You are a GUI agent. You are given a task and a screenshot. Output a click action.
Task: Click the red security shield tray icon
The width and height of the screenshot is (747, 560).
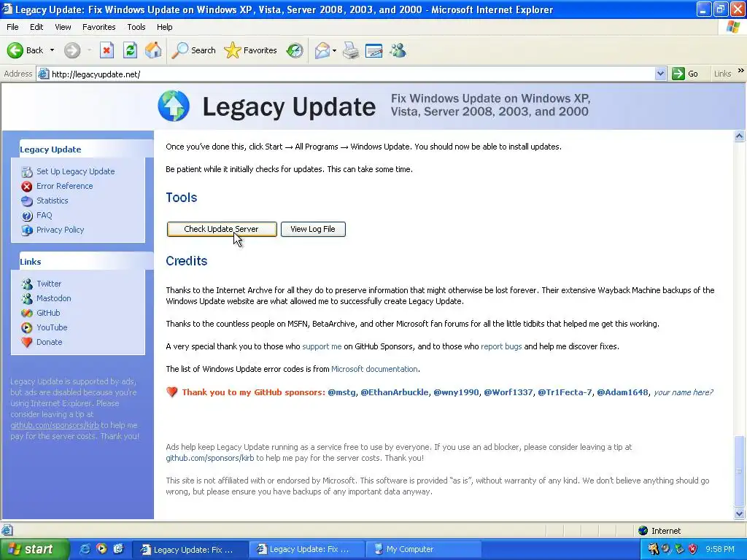pyautogui.click(x=693, y=549)
